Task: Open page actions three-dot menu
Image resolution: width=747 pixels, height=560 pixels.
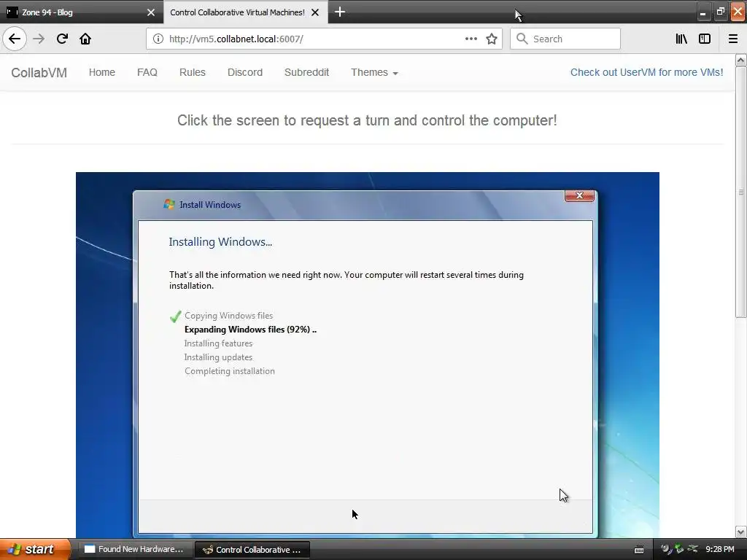Action: tap(471, 39)
